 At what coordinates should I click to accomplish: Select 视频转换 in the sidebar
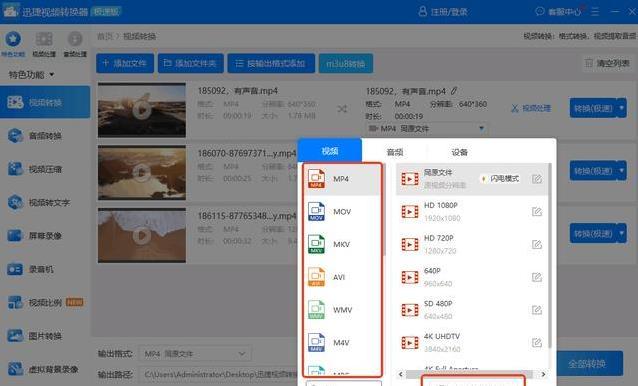45,102
